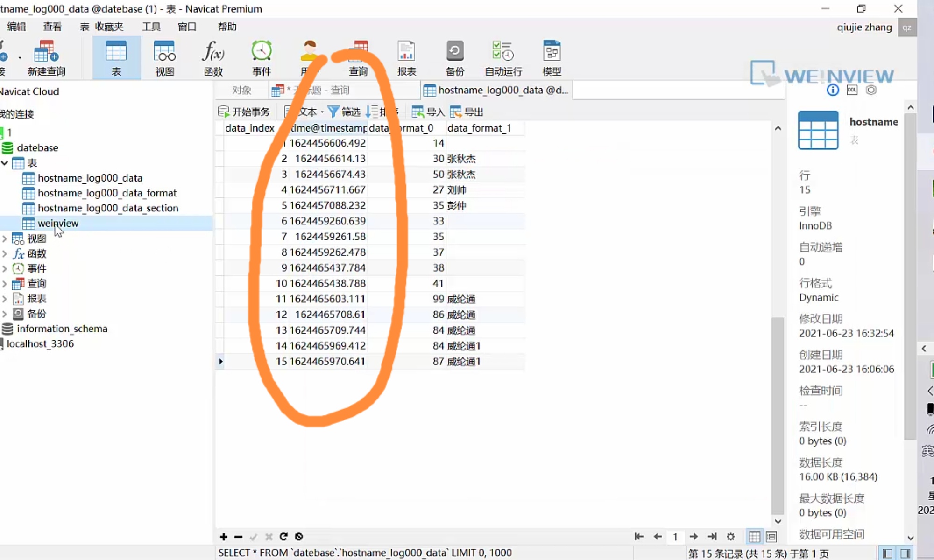Select the 视图 (Views) toolbar icon
Viewport: 934px width, 560px height.
(x=164, y=57)
